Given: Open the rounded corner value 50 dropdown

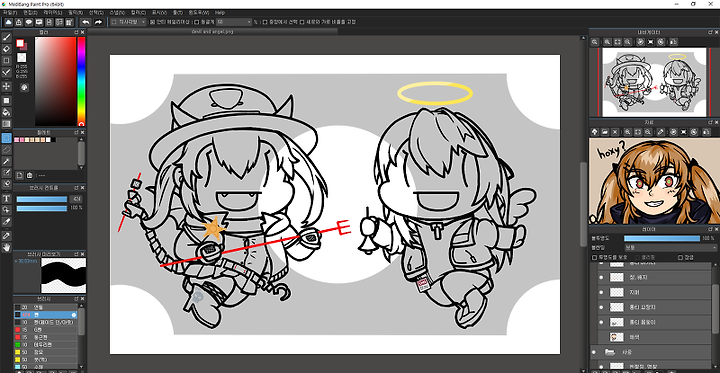Looking at the screenshot, I should [x=234, y=22].
